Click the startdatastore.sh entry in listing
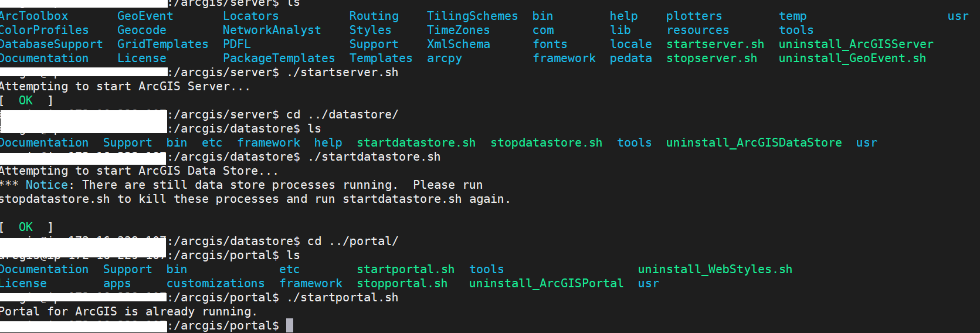 tap(416, 142)
